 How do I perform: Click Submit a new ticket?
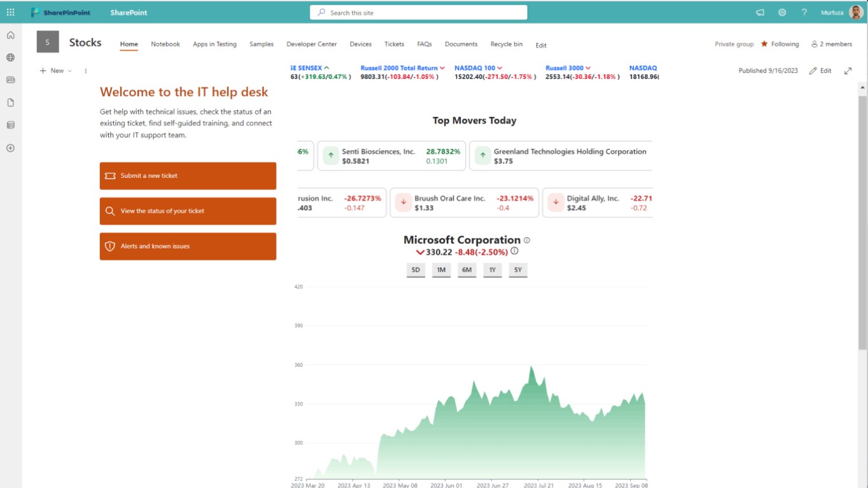(x=188, y=175)
